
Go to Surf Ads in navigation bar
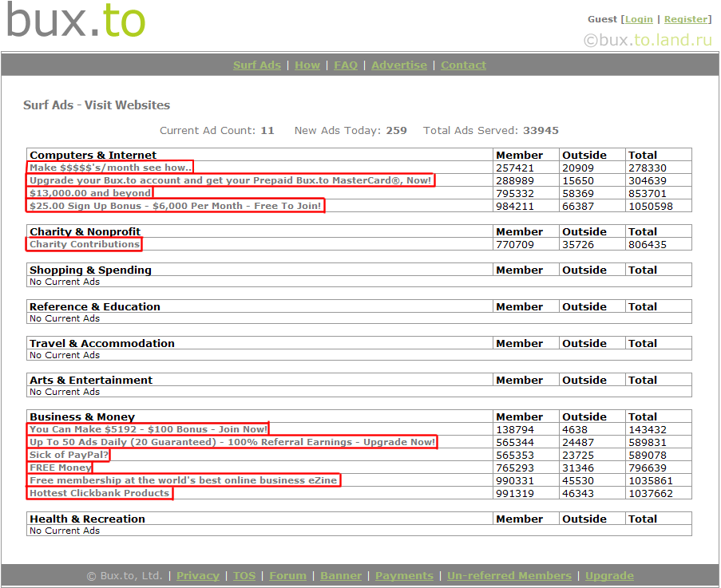click(x=256, y=65)
